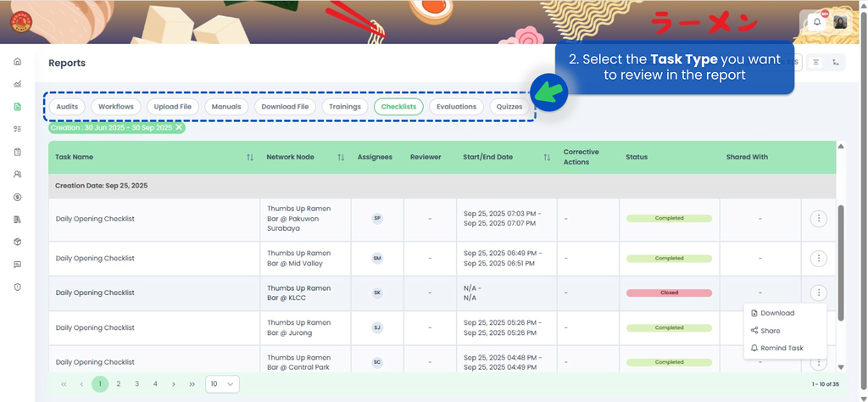Select the Trainings task type filter
Image resolution: width=868 pixels, height=402 pixels.
345,107
